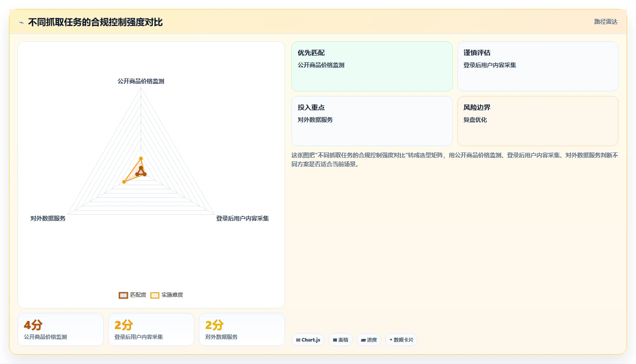Open the 2分 登录后用户内容采集 stat card

tap(151, 329)
